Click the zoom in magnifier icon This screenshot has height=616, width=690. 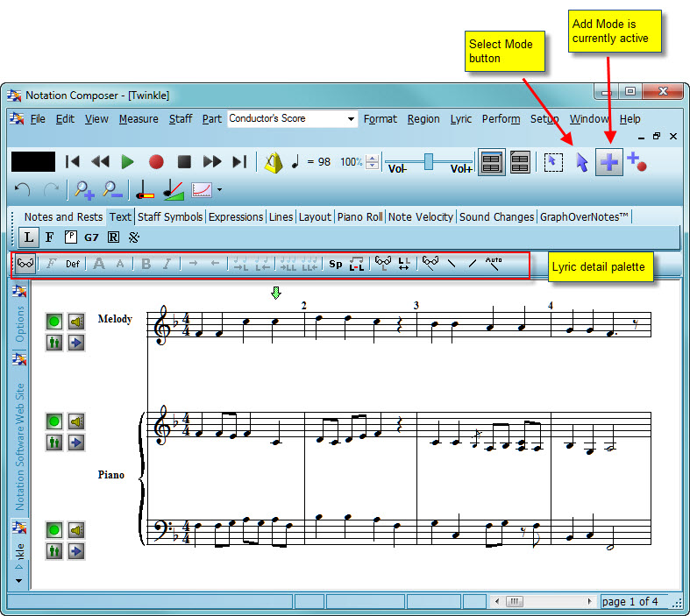click(x=84, y=189)
